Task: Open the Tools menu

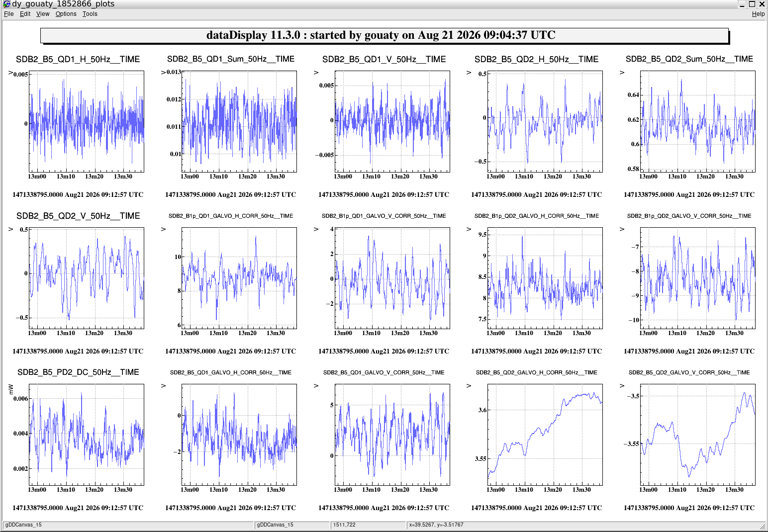Action: coord(90,14)
